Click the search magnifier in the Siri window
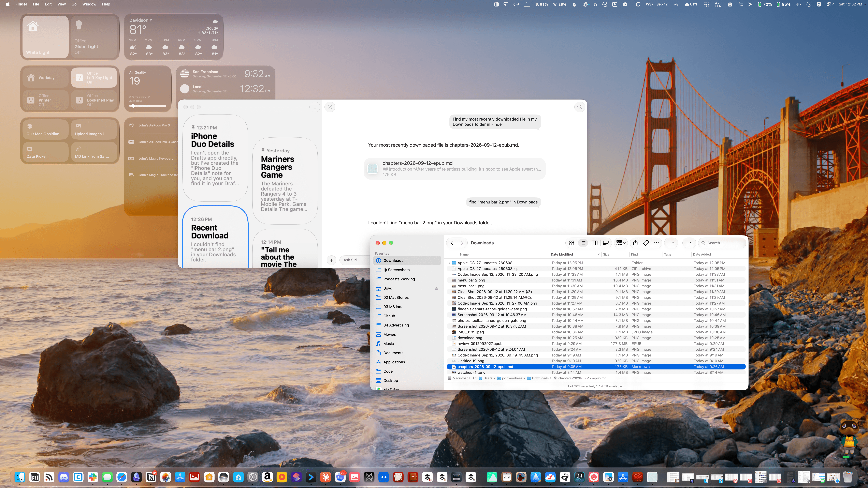 (580, 107)
